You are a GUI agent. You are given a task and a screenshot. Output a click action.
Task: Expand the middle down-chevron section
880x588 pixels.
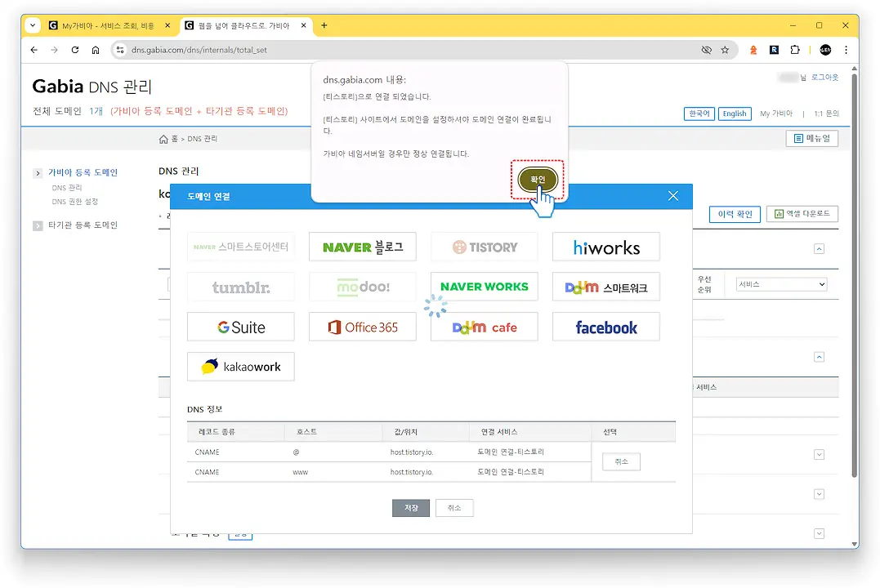(819, 494)
